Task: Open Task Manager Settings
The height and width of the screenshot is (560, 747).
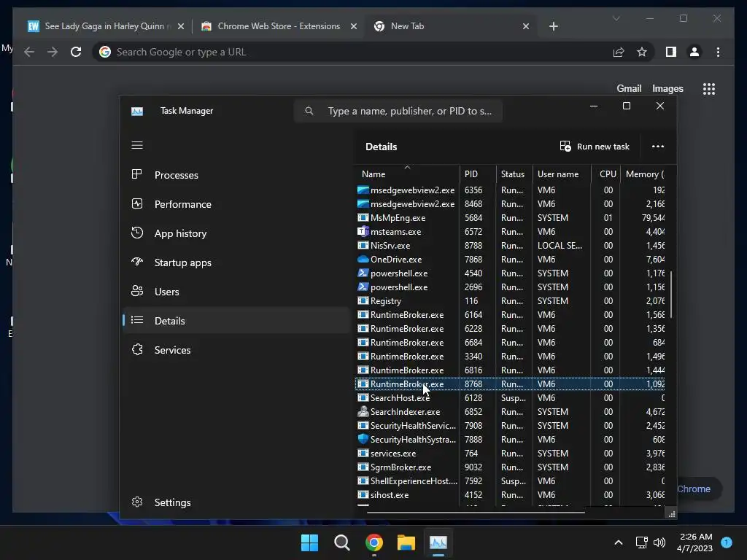Action: 236,502
